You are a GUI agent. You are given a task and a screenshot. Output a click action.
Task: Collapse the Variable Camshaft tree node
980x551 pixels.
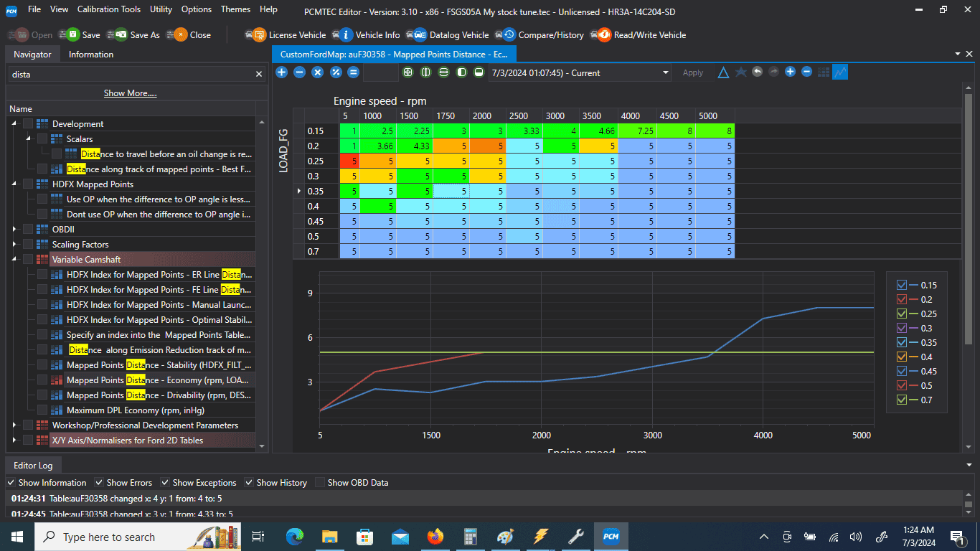pyautogui.click(x=14, y=260)
